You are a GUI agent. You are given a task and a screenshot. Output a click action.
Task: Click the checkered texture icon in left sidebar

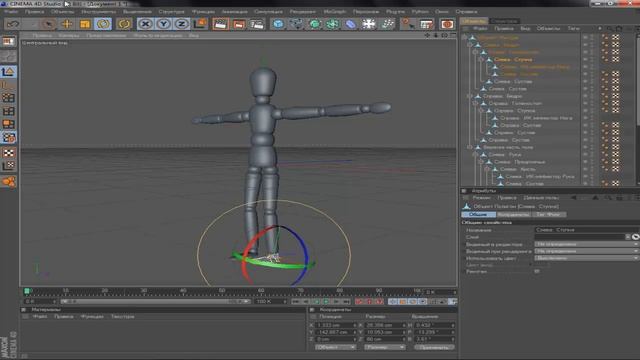click(x=9, y=153)
